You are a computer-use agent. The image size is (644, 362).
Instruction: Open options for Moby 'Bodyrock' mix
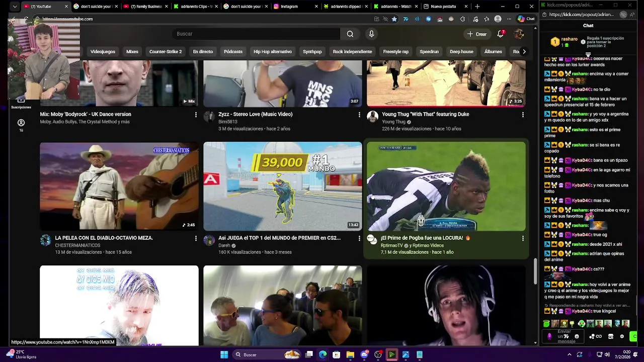pos(196,115)
